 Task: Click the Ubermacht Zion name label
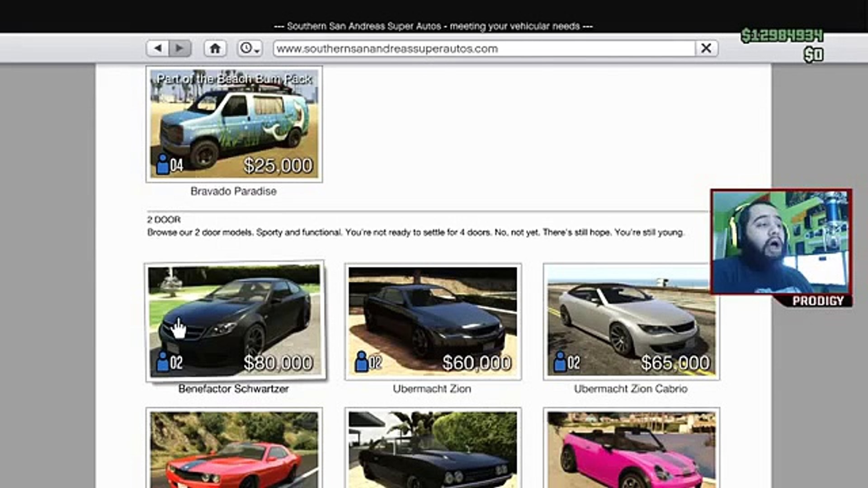pos(432,389)
